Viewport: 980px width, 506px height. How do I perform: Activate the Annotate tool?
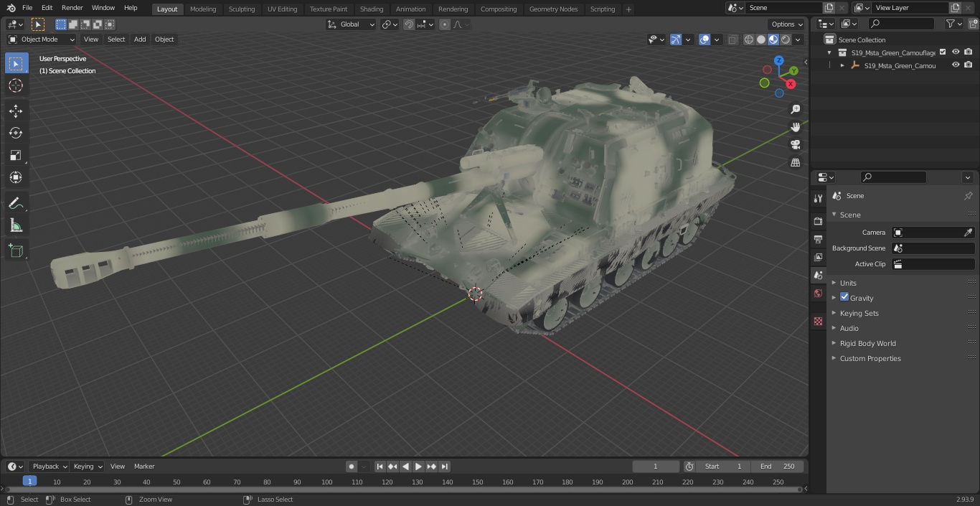click(16, 203)
